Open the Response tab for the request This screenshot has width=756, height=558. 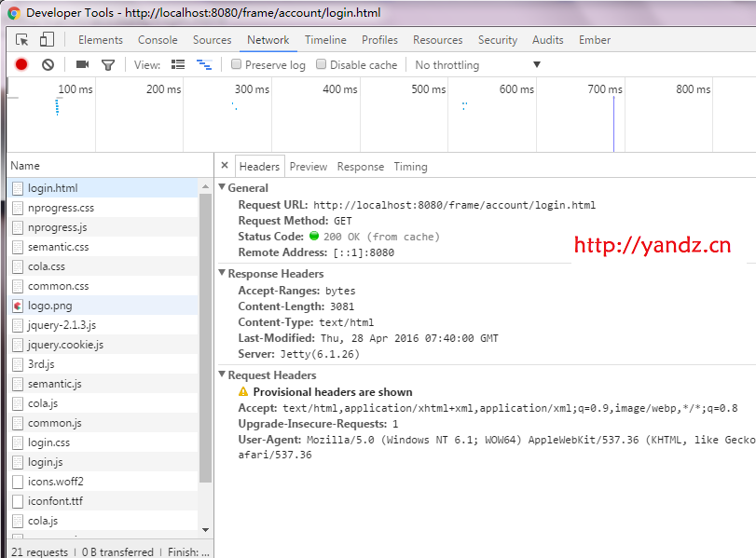tap(361, 167)
